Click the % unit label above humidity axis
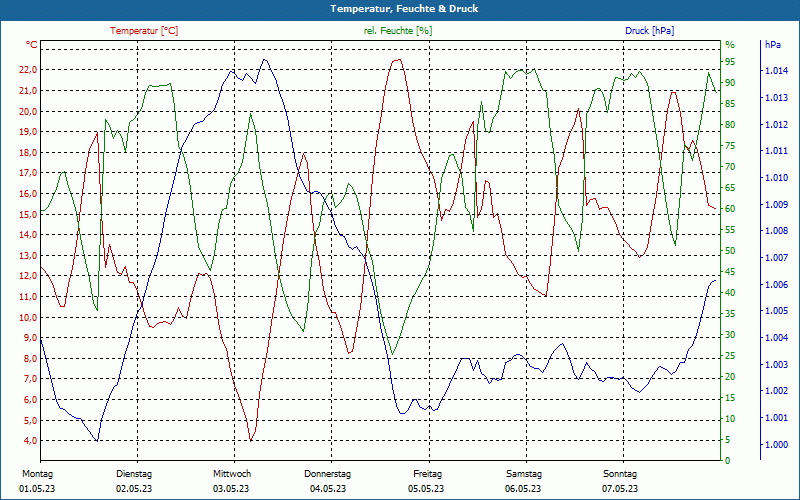Screen dimensions: 800x500 pos(730,45)
